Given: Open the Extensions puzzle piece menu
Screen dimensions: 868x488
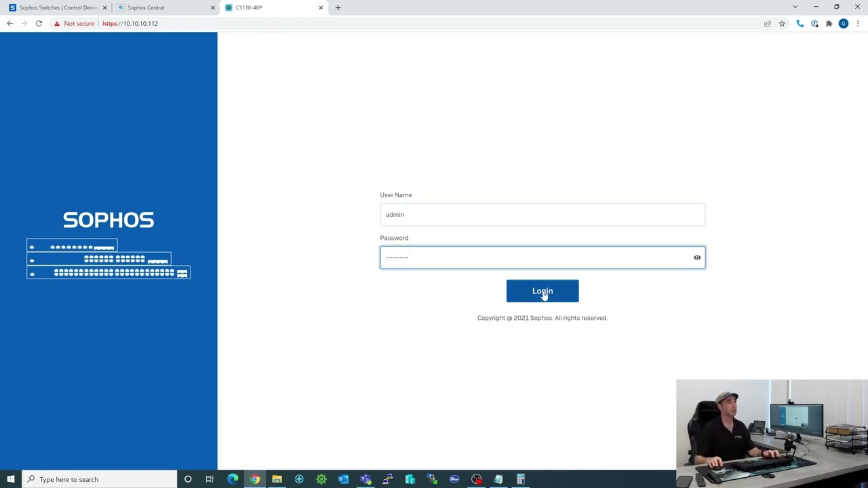Looking at the screenshot, I should 829,24.
